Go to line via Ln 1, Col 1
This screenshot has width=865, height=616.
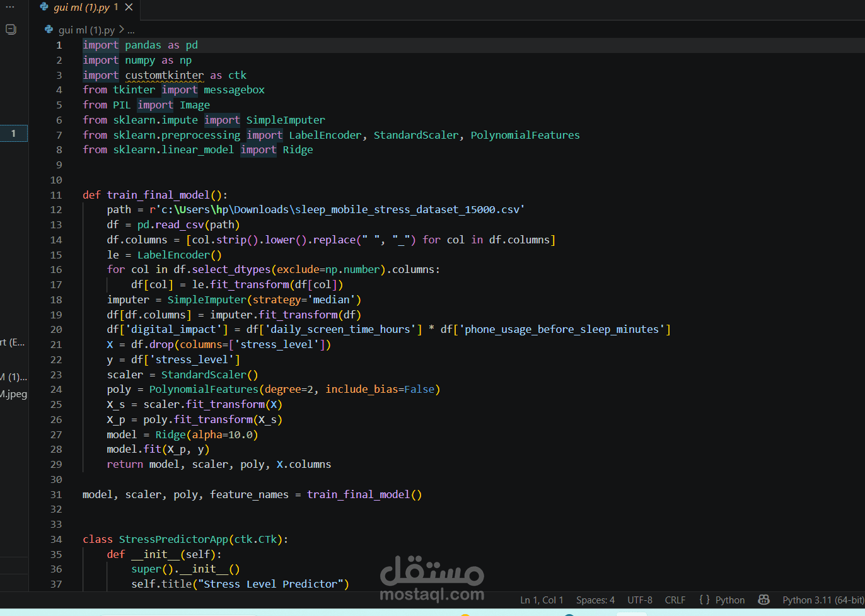coord(542,600)
